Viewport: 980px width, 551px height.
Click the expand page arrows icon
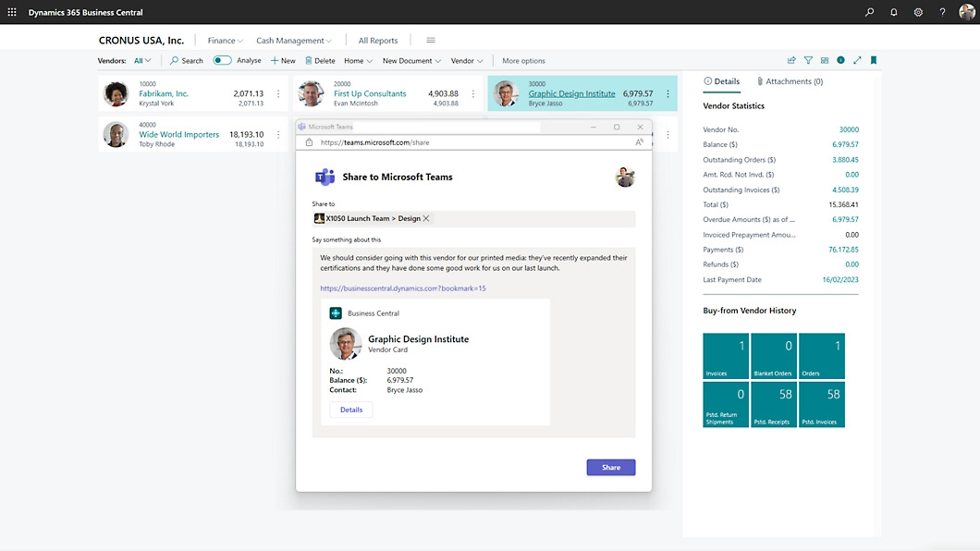click(857, 60)
